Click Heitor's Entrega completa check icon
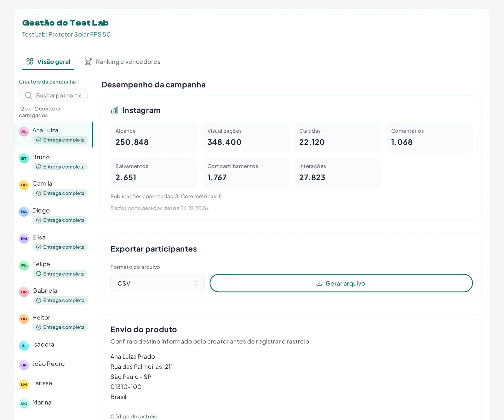 click(39, 327)
